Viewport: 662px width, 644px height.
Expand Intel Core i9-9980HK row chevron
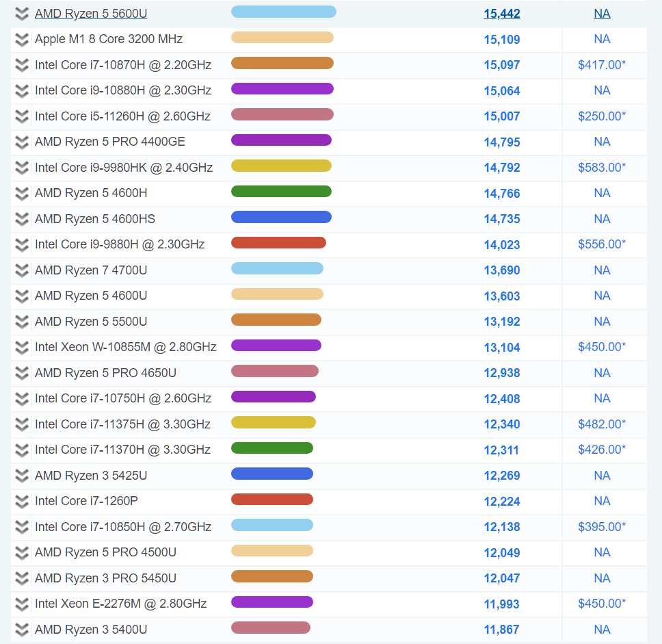pos(21,168)
